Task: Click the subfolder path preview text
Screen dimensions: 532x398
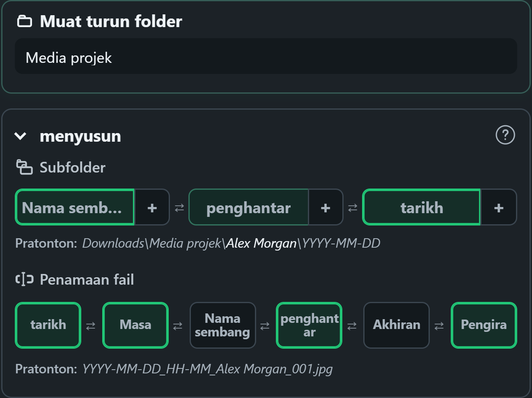Action: click(x=231, y=243)
